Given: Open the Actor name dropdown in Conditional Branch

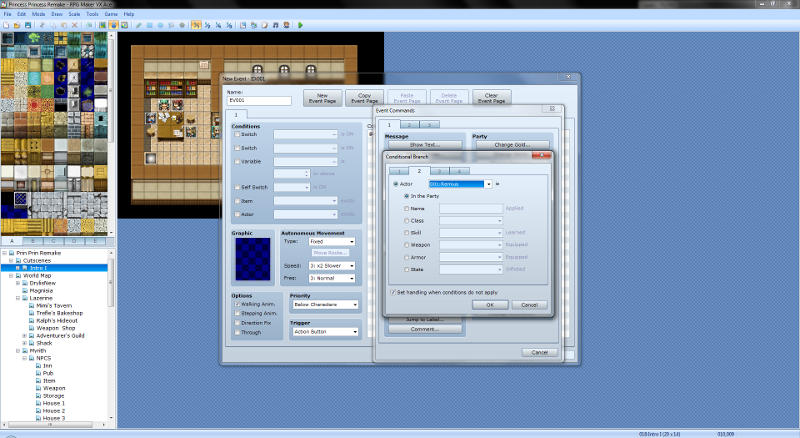Looking at the screenshot, I should (x=489, y=184).
